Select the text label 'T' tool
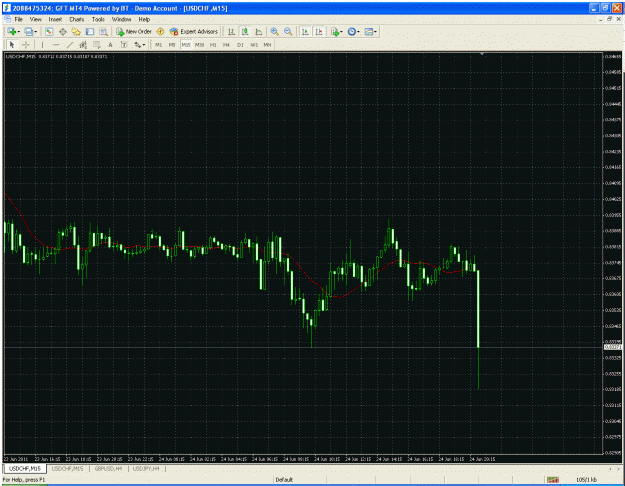This screenshot has width=625, height=486. (124, 45)
